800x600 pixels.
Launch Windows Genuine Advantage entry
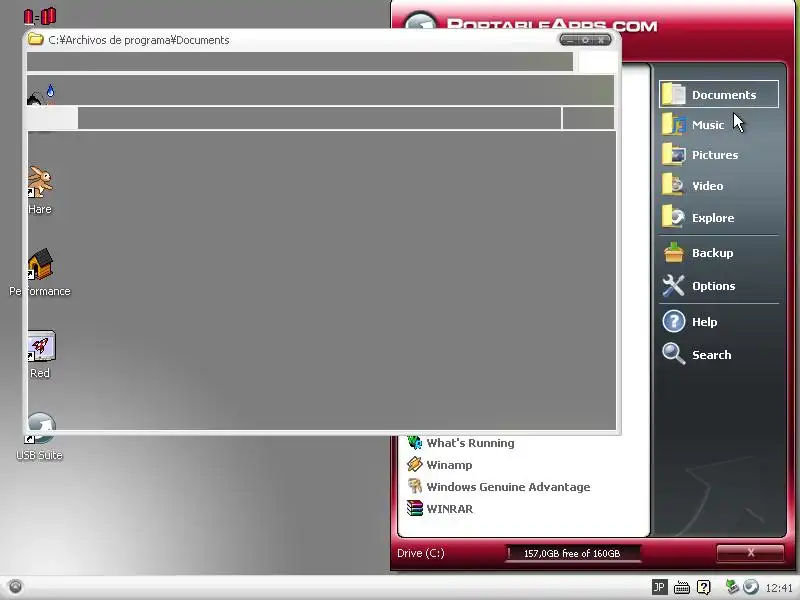click(498, 487)
